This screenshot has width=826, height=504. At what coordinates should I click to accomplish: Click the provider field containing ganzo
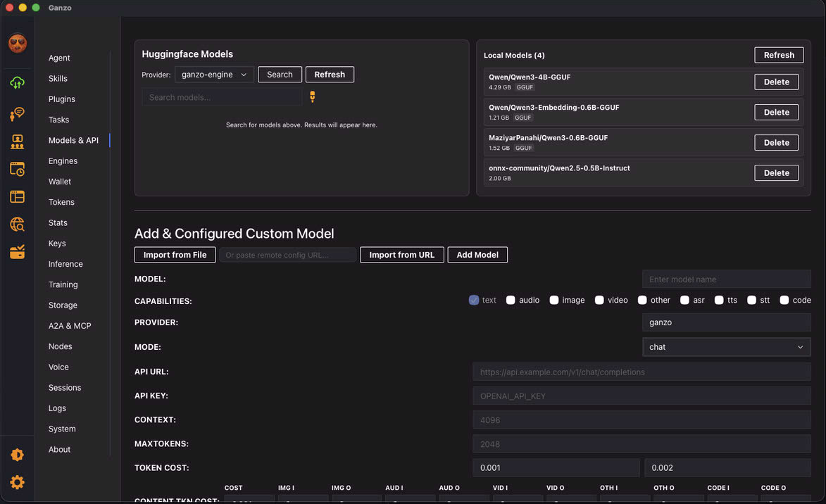(726, 322)
